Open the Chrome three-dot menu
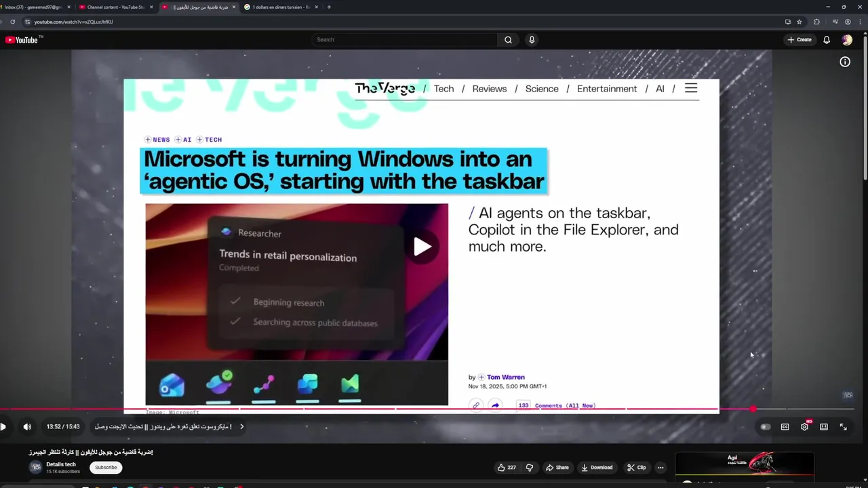This screenshot has height=488, width=868. coord(860,22)
